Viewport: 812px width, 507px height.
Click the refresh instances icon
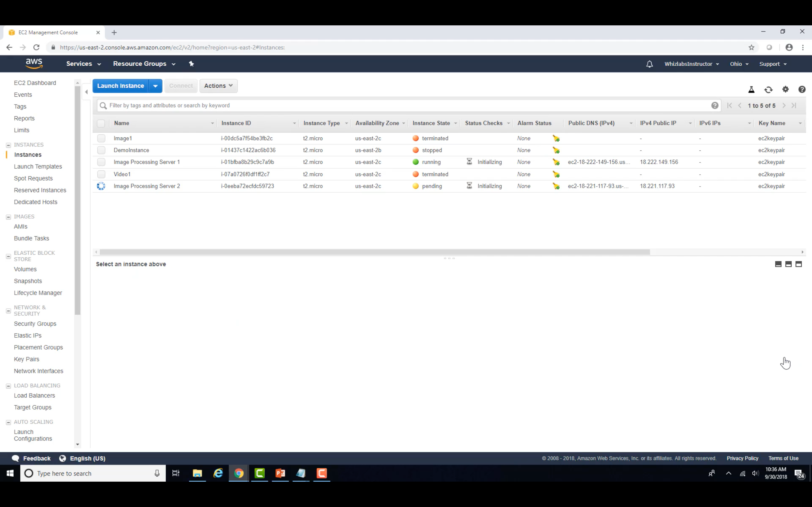click(768, 90)
